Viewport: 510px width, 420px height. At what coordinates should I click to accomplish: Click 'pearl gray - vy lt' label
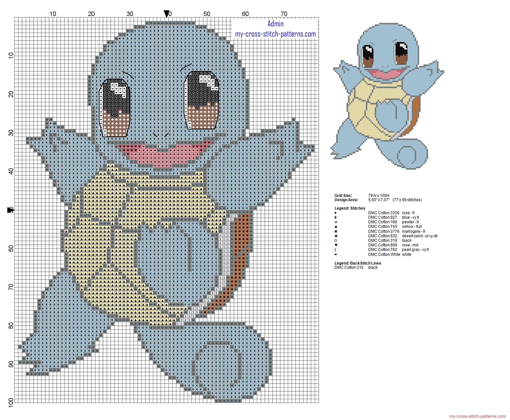(x=415, y=250)
